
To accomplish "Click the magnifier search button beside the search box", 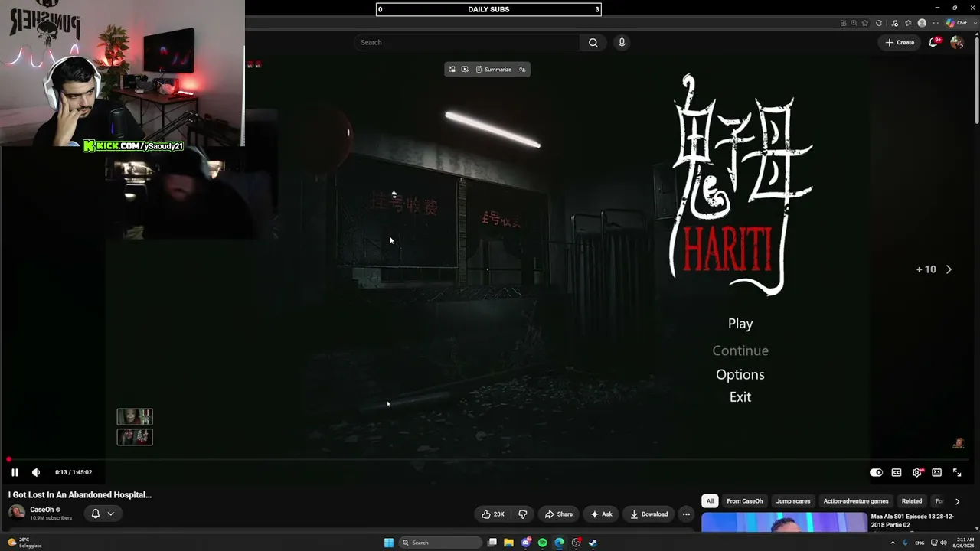I will point(593,42).
